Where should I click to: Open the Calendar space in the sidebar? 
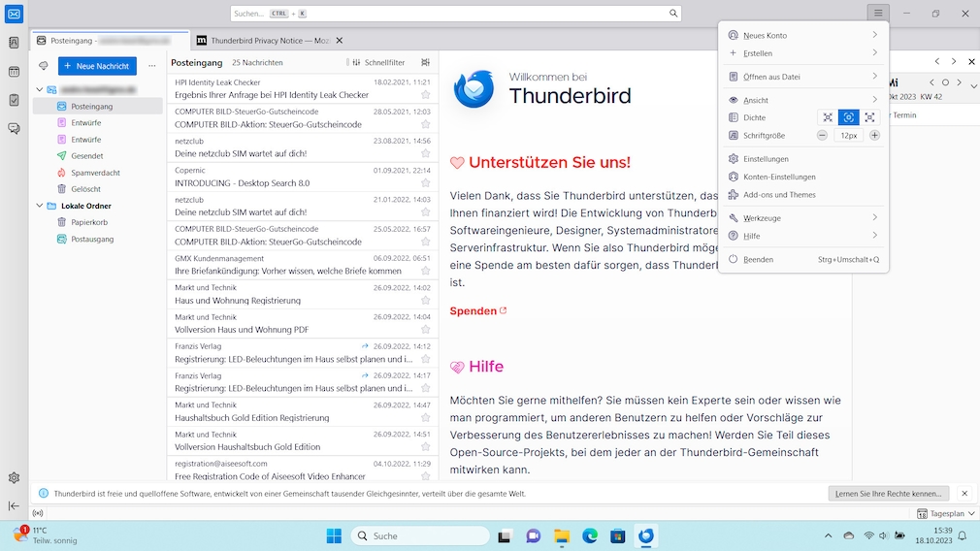point(14,72)
